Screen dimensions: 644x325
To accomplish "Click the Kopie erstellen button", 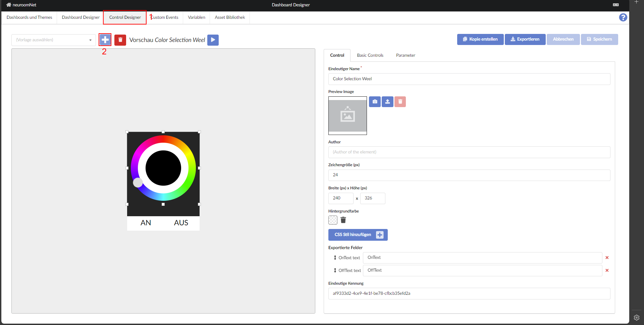I will coord(480,39).
